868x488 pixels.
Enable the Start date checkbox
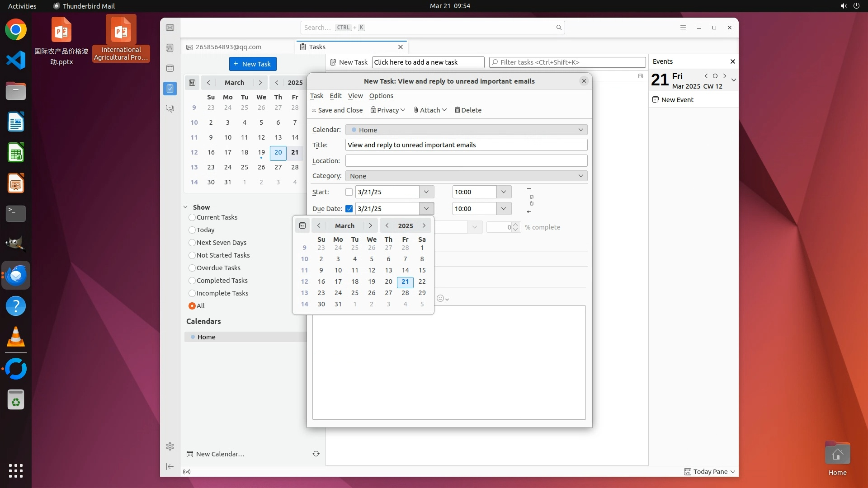pos(349,192)
